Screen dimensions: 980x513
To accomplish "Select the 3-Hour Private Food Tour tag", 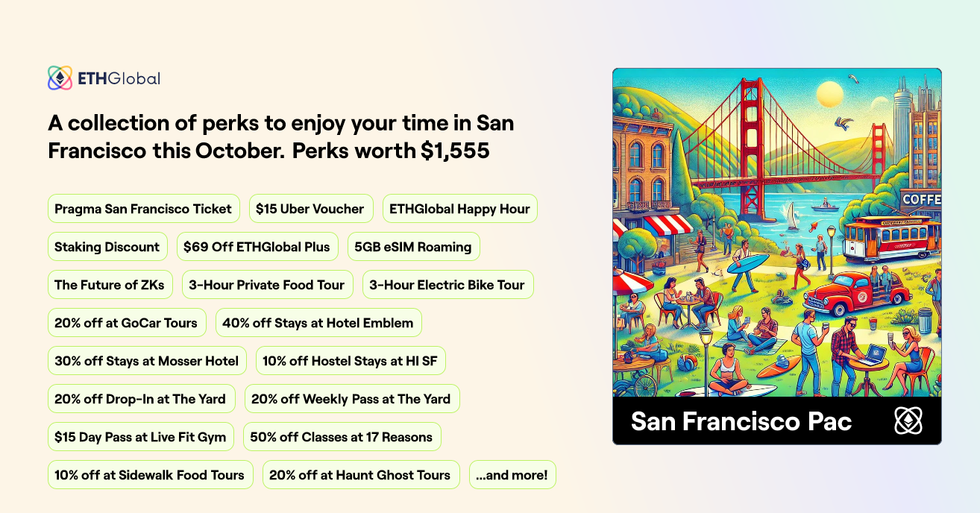I will 267,285.
